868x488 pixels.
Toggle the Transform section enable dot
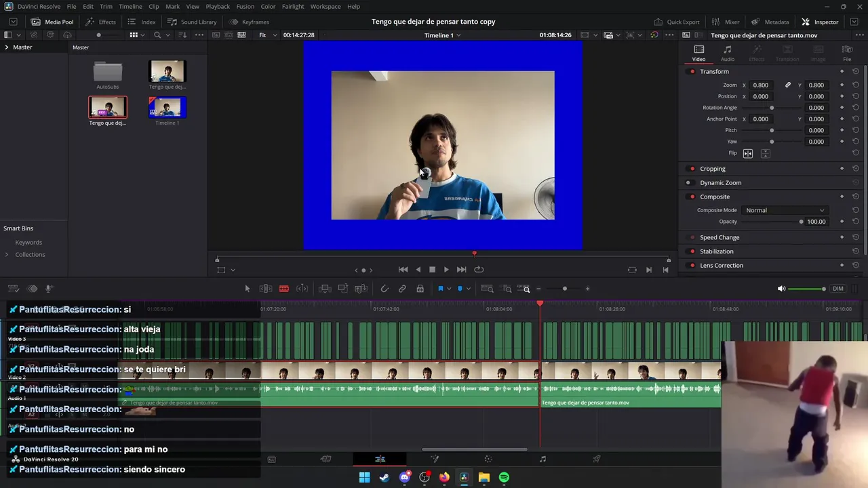(692, 72)
